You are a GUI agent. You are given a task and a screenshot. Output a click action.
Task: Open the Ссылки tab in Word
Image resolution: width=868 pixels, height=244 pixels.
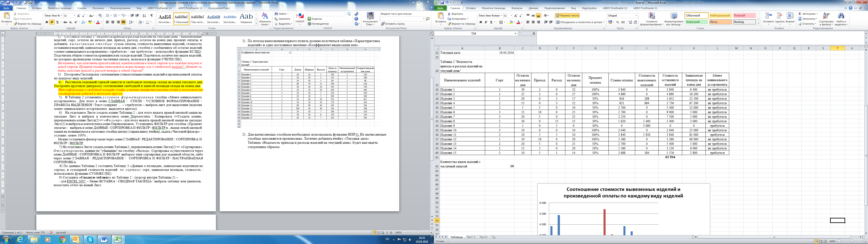point(82,8)
